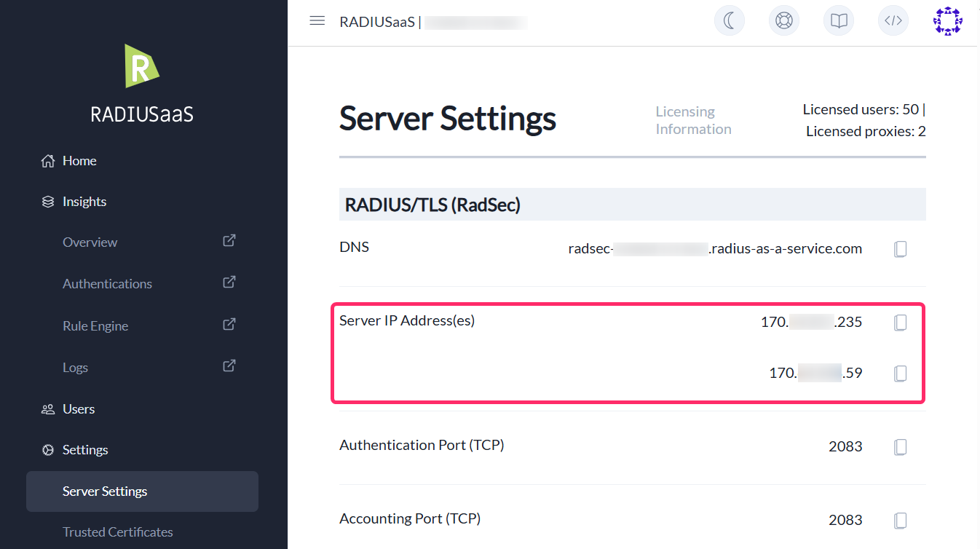Viewport: 980px width, 549px height.
Task: Open the user account avatar menu
Action: [x=947, y=21]
